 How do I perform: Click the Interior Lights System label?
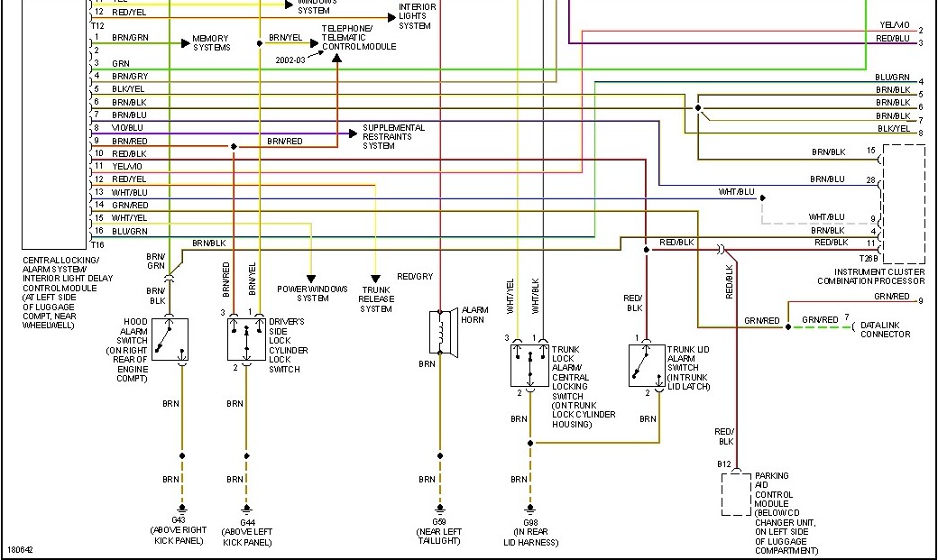418,16
